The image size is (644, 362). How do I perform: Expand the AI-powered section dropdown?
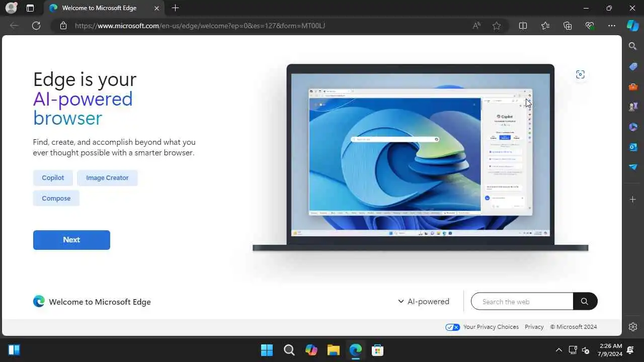tap(424, 302)
